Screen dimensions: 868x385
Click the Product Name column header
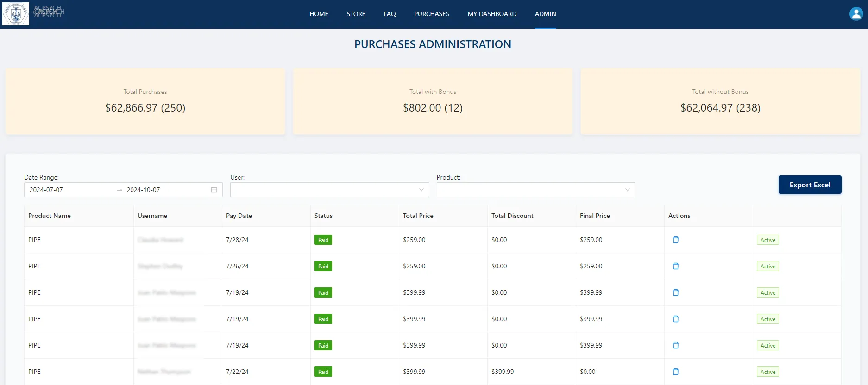(x=79, y=216)
